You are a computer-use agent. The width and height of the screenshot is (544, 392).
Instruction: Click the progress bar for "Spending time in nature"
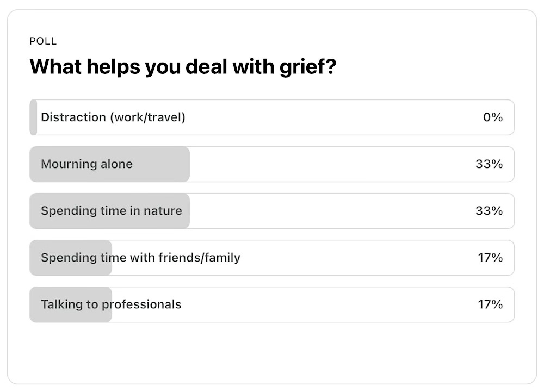[109, 211]
